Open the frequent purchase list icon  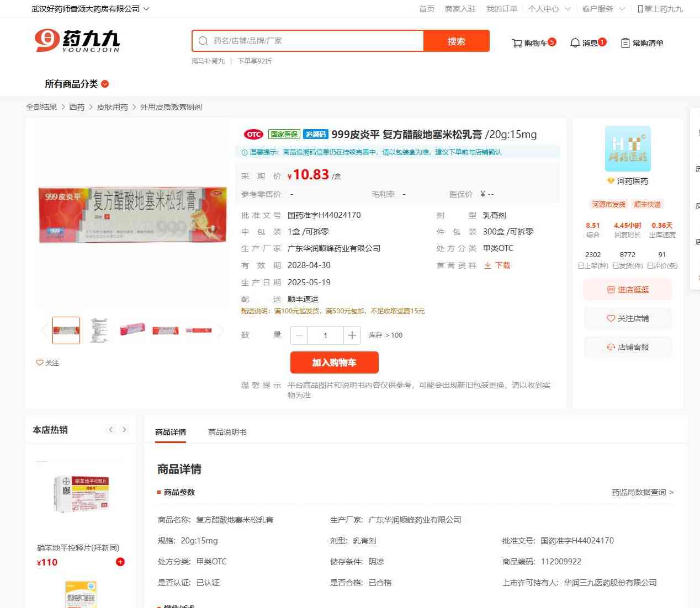pos(625,43)
